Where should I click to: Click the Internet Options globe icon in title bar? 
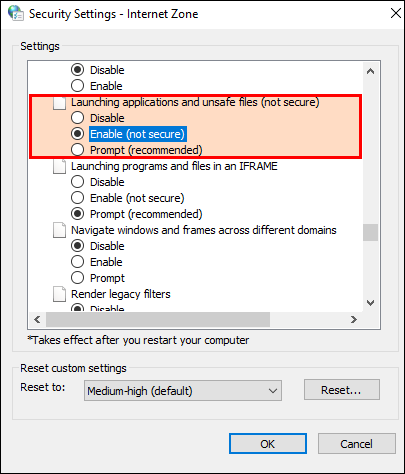16,13
